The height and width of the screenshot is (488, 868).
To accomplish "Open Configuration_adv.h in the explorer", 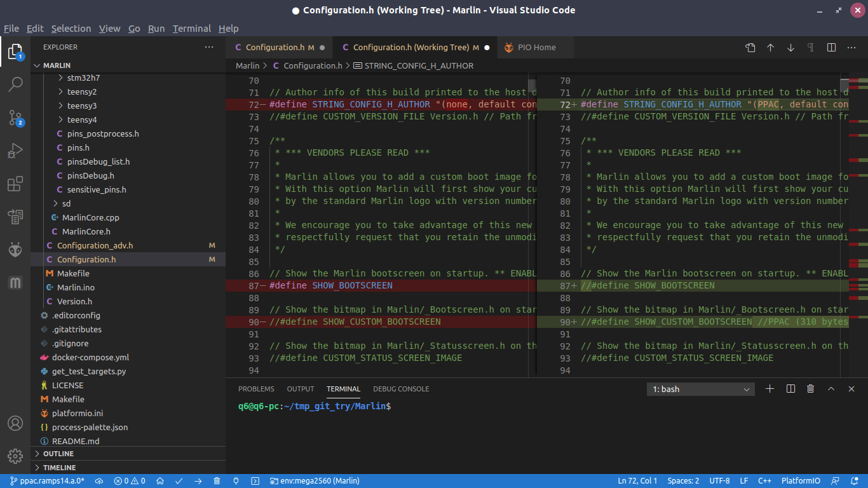I will [x=128, y=246].
